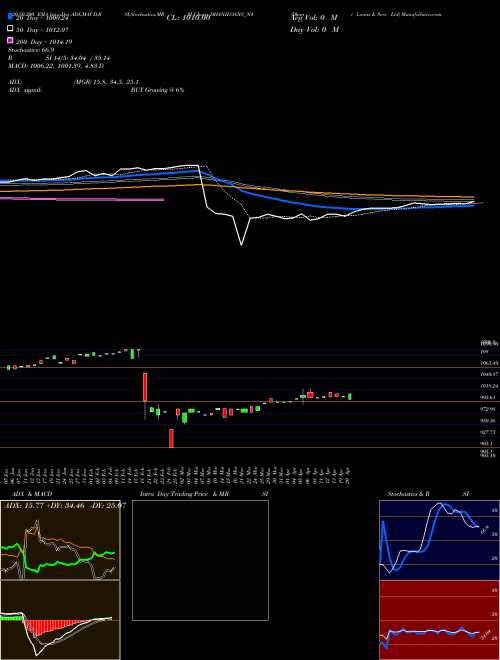The height and width of the screenshot is (660, 500).
Task: Select the '50 Day = 1012.97' legend text
Action: (42, 30)
